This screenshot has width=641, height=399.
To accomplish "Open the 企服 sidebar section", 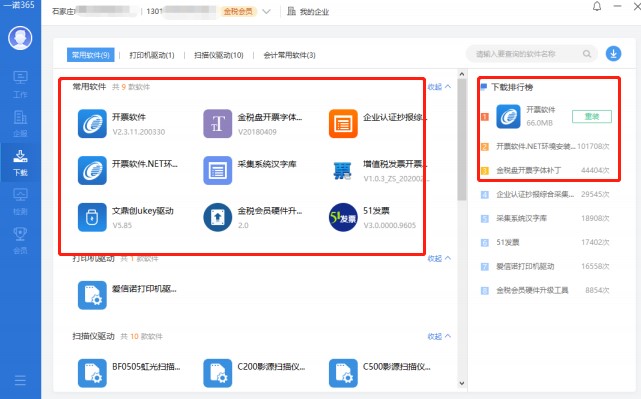I will [20, 123].
